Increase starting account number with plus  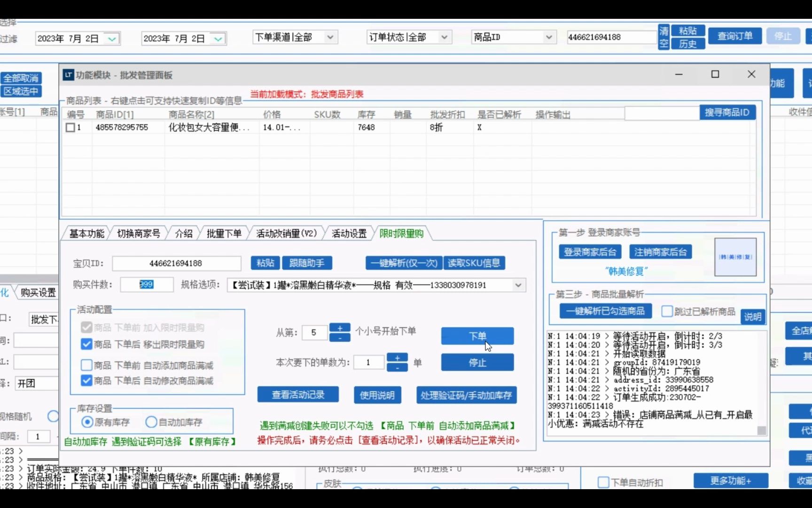point(340,328)
